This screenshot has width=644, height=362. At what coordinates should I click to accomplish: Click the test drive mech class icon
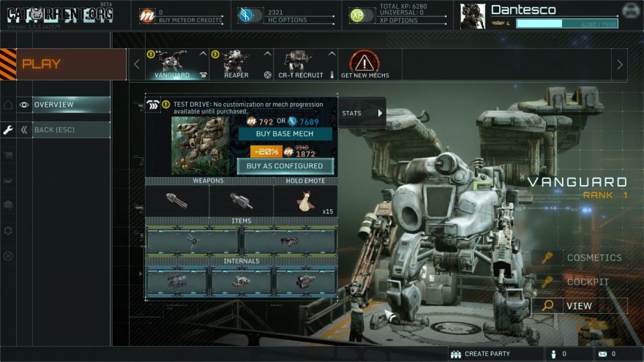tap(153, 105)
